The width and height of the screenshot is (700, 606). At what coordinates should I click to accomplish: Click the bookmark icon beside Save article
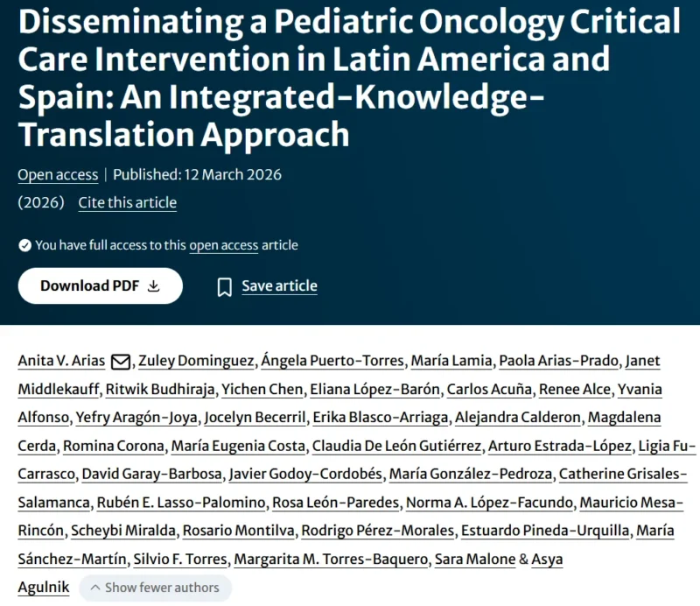tap(225, 286)
